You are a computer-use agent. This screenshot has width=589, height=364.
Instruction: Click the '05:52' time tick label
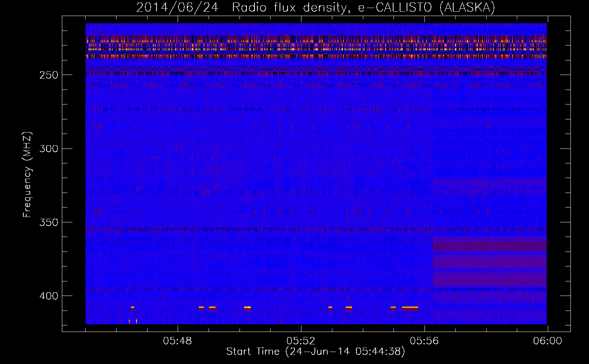click(x=301, y=341)
